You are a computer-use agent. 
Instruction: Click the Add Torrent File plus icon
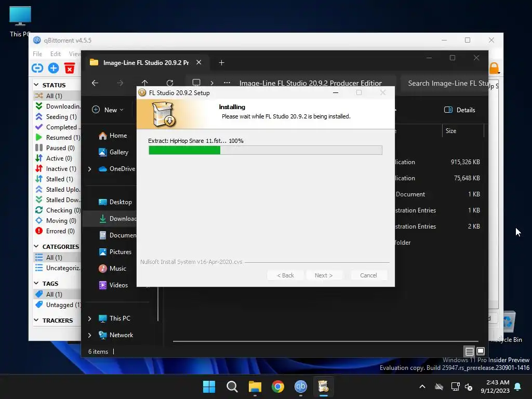pyautogui.click(x=54, y=68)
